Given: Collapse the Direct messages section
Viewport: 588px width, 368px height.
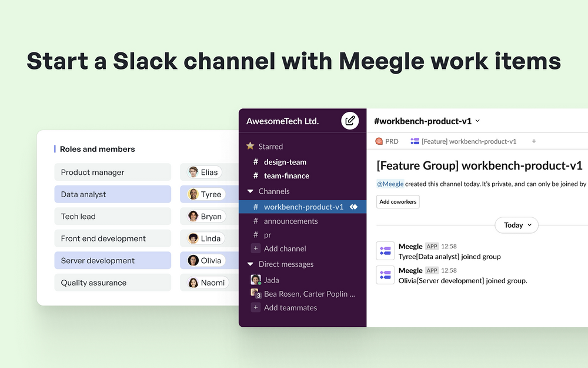Looking at the screenshot, I should coord(250,264).
